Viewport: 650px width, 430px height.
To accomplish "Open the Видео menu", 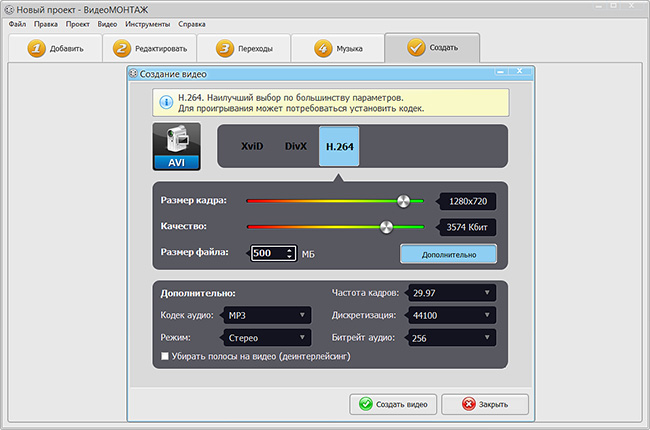I will tap(107, 24).
